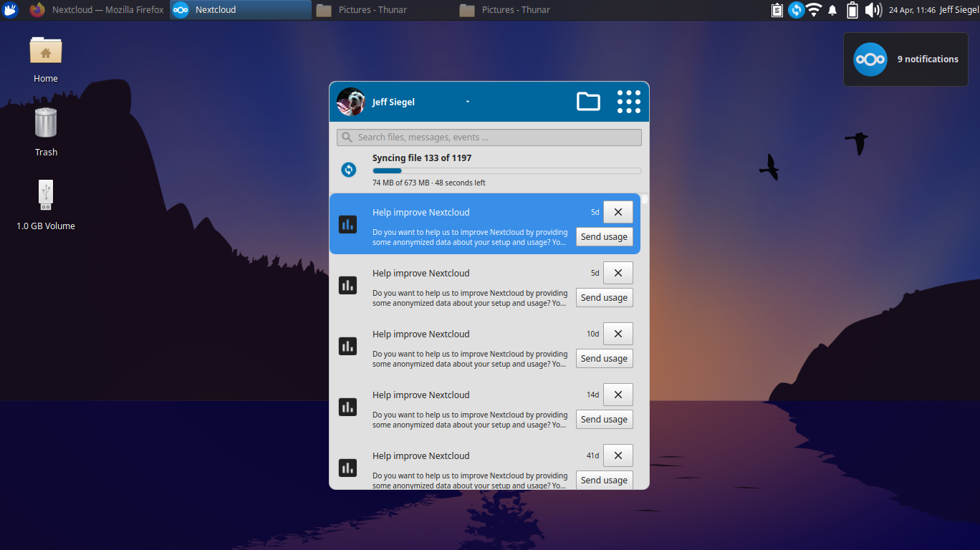Screen dimensions: 980x550
Task: Focus the Search files, messages, events field
Action: point(489,137)
